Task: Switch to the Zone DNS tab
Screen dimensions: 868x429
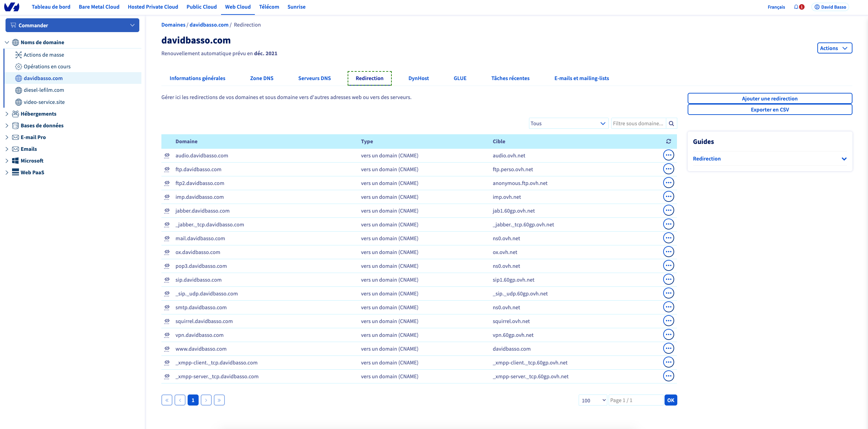Action: click(x=261, y=78)
